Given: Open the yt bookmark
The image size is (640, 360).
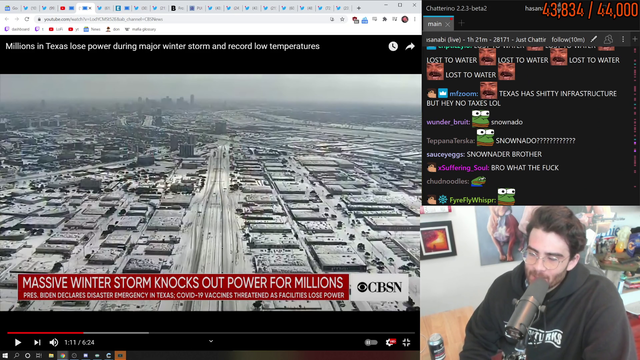Looking at the screenshot, I should 73,29.
